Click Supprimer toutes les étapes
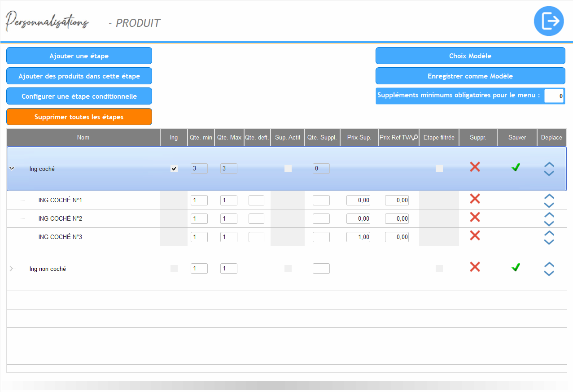The height and width of the screenshot is (392, 573). [79, 117]
